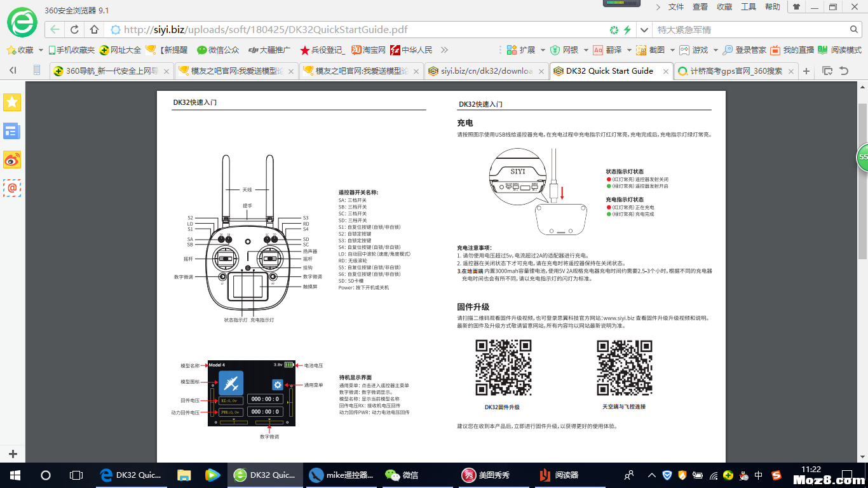Click the 翻译 translate tool
Image resolution: width=868 pixels, height=488 pixels.
(x=607, y=50)
